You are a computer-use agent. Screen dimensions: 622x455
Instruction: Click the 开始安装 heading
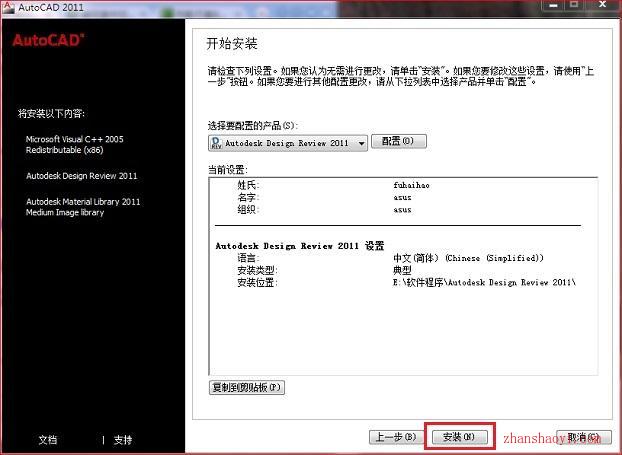coord(232,43)
